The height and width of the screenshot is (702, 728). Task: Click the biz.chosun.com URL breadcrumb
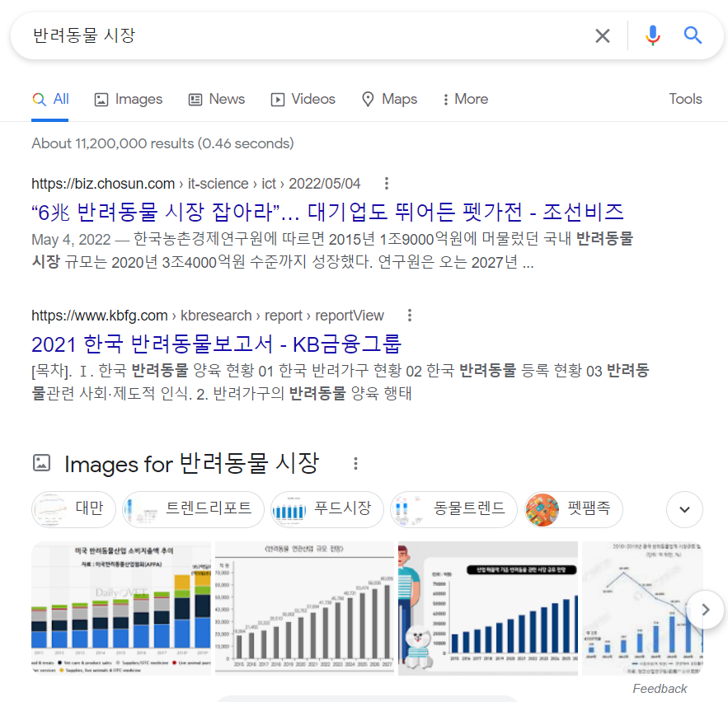point(195,184)
